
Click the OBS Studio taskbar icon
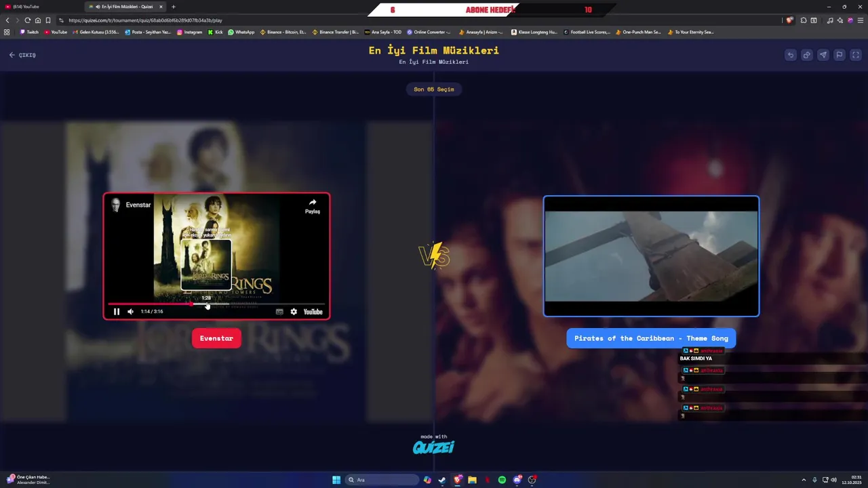532,480
